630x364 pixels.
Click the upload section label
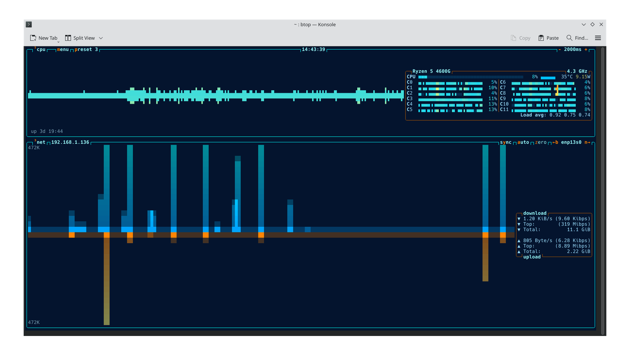tap(532, 257)
